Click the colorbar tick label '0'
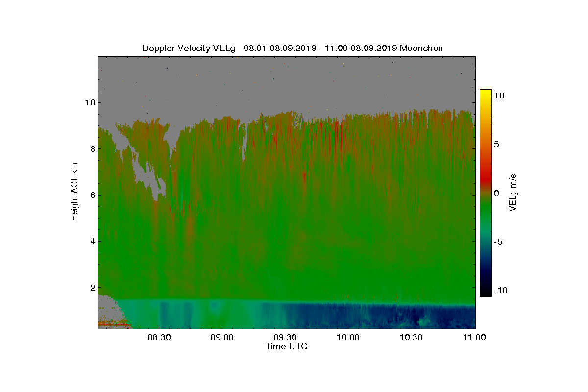The height and width of the screenshot is (392, 588). (496, 193)
